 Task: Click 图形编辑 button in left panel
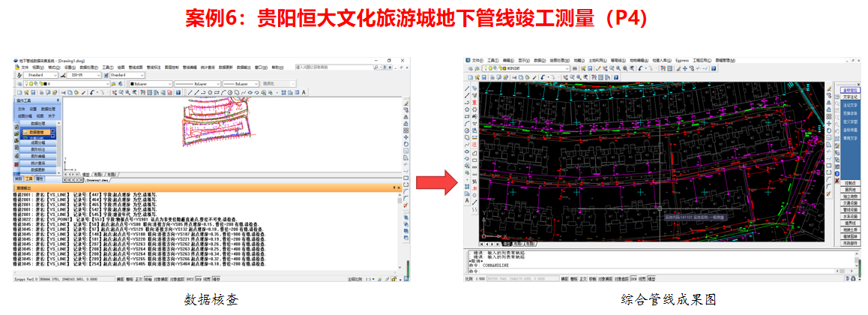point(38,156)
